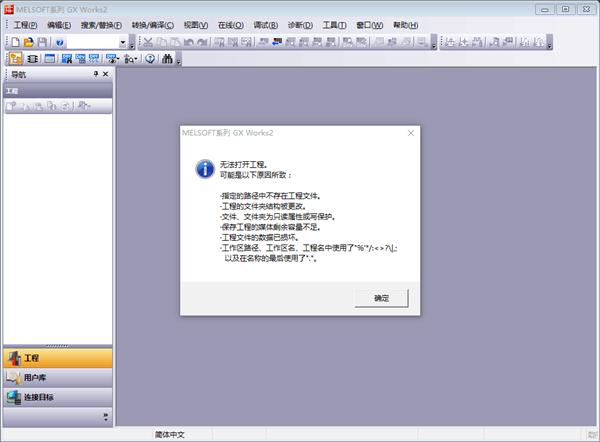Click the Open project folder icon

[29, 42]
